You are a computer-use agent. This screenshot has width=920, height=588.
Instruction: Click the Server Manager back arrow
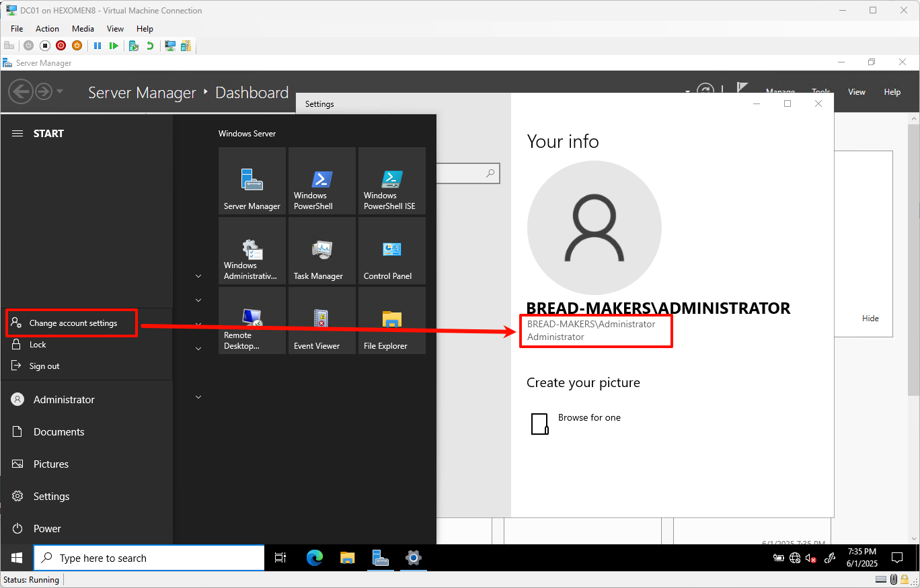point(20,91)
